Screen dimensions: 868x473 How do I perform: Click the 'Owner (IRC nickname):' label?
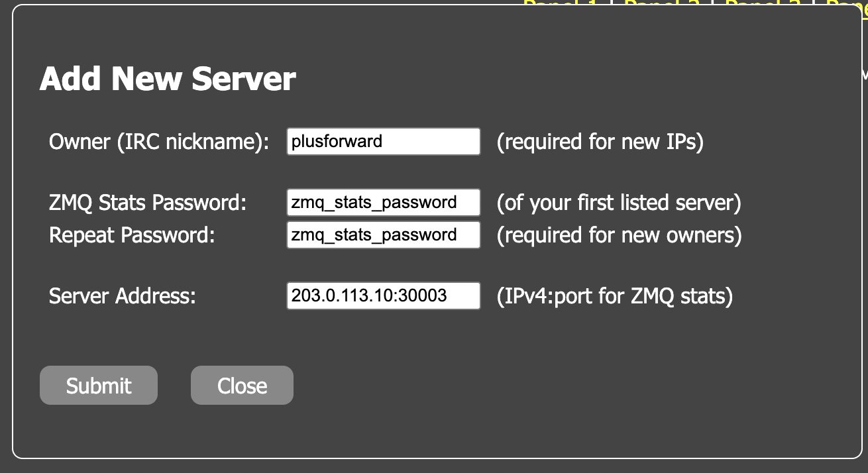click(x=159, y=142)
